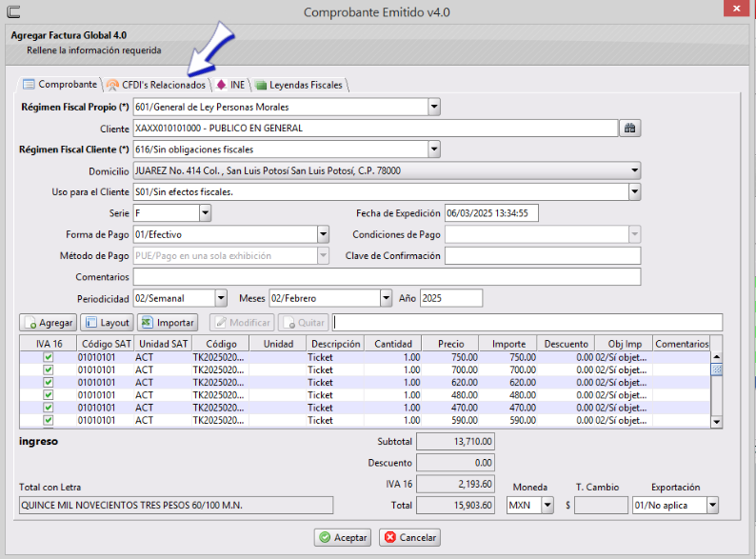The width and height of the screenshot is (756, 559).
Task: Click the Cancelar button
Action: [409, 537]
